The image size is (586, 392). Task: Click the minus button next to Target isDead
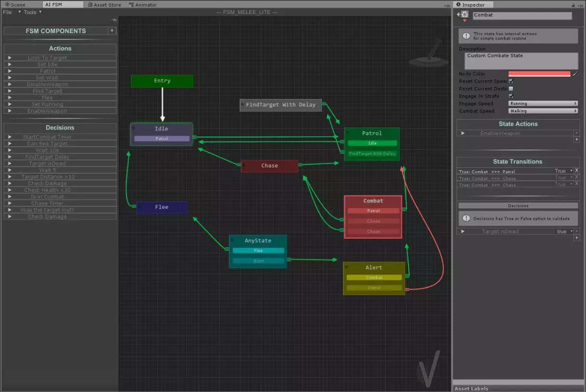tap(576, 231)
